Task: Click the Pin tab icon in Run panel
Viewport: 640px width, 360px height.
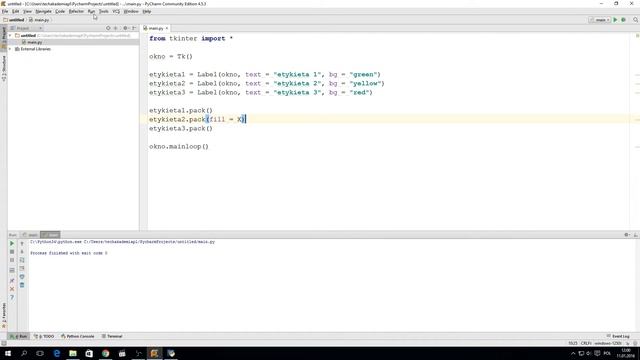Action: pos(12,280)
